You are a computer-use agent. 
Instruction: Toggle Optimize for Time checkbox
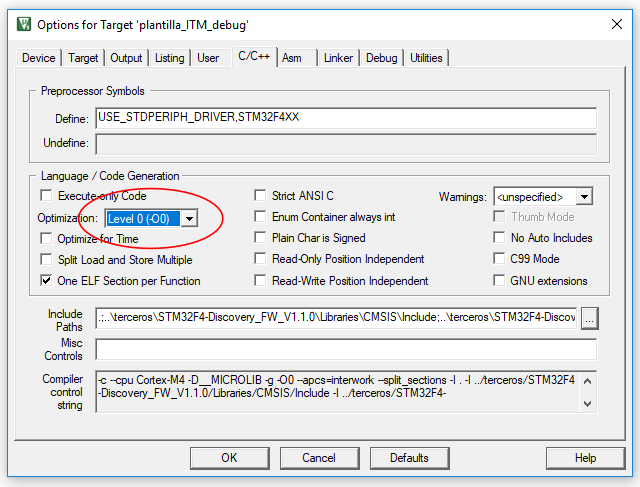[x=47, y=238]
